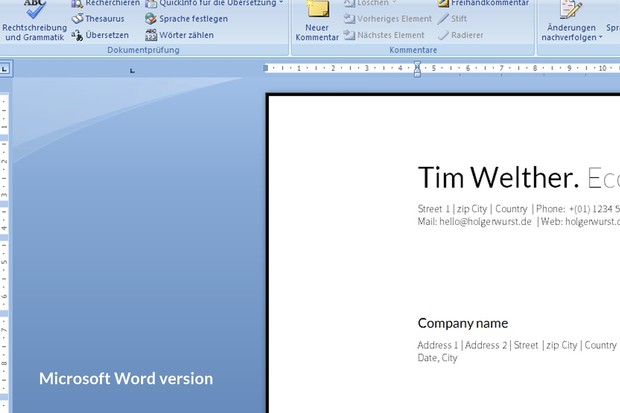
Task: Open the Recherchieren research tool
Action: pos(106,4)
